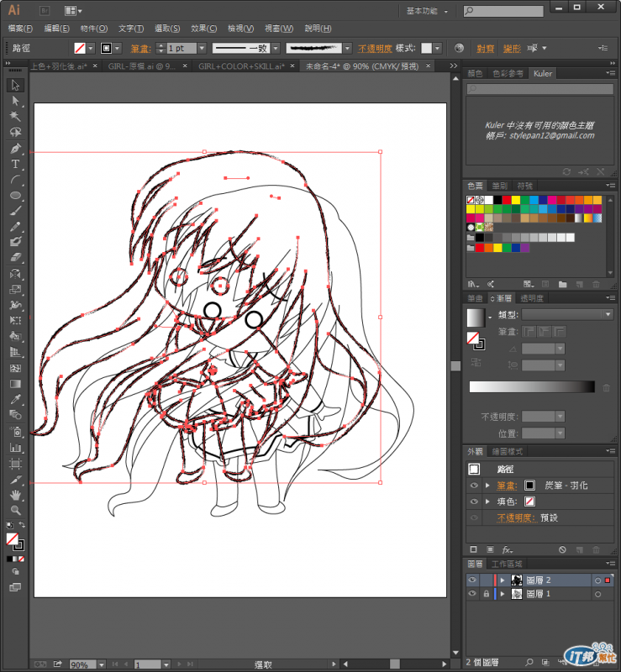621x672 pixels.
Task: Choose the Magic Wand tool
Action: pyautogui.click(x=15, y=117)
